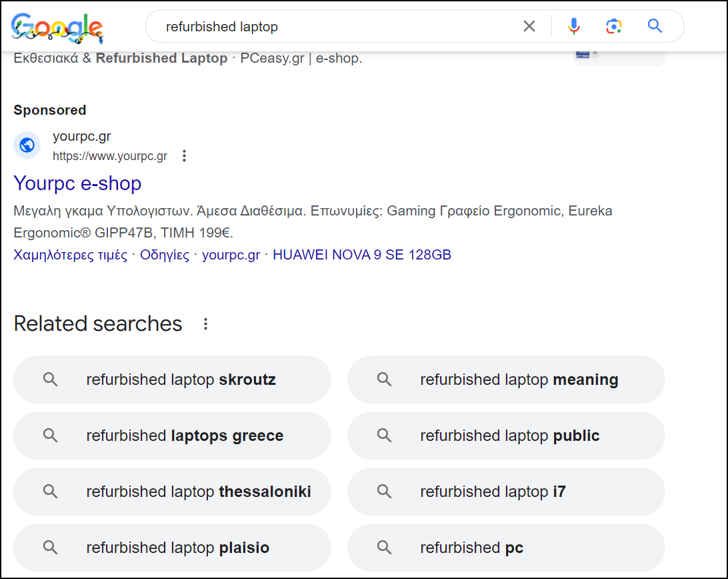Click magnifier icon in plaisio suggestion
Image resolution: width=728 pixels, height=579 pixels.
[50, 548]
